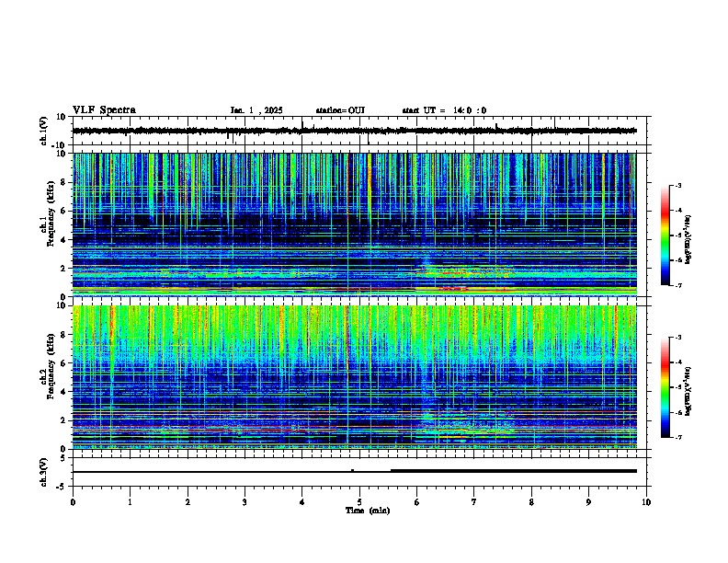The width and height of the screenshot is (728, 563).
Task: Click the ch.1 frequency axis '6' tick label
Action: 64,211
